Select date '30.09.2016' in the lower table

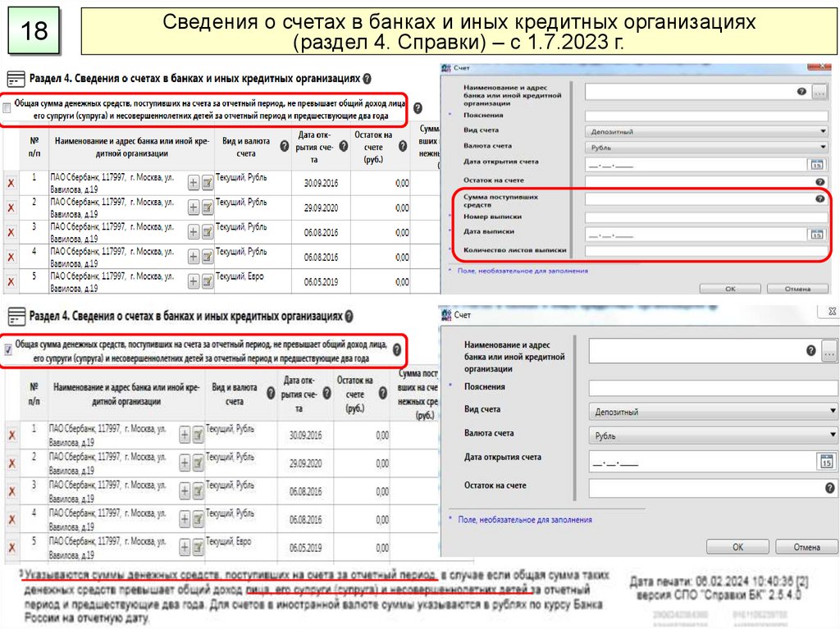pos(305,435)
